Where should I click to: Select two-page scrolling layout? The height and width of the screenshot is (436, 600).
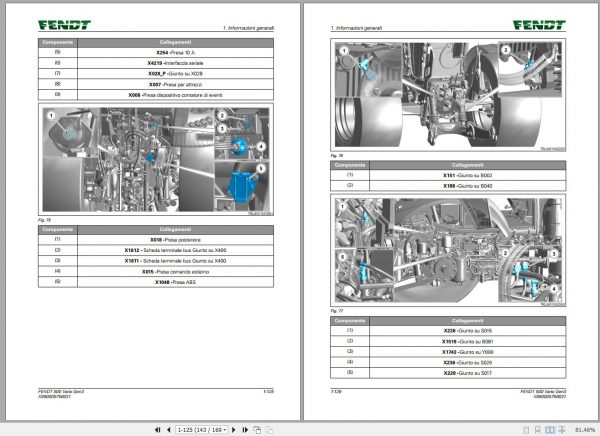[x=562, y=430]
